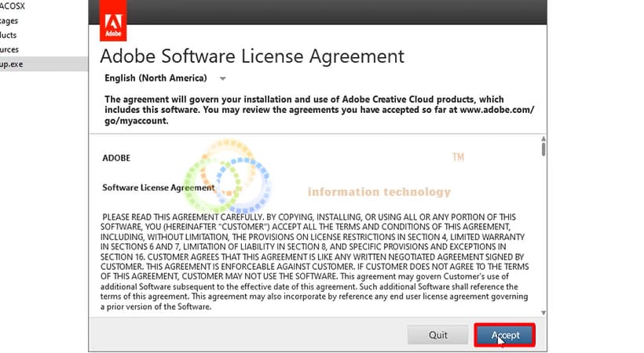The width and height of the screenshot is (644, 353).
Task: Click the 'ADOBE' heading in license text
Action: tap(116, 158)
